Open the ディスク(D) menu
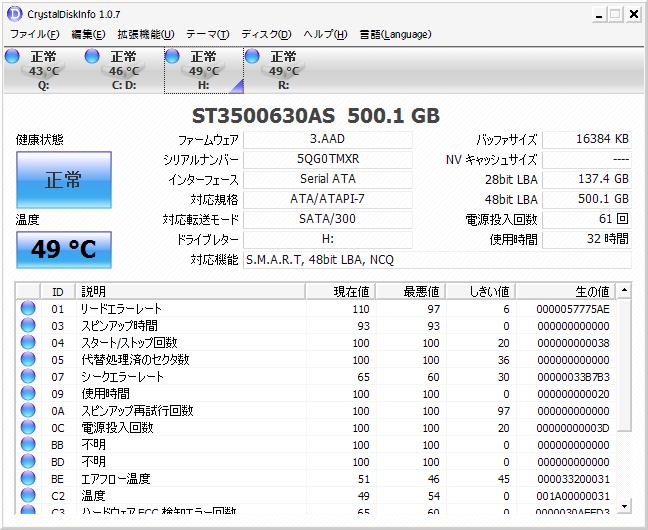This screenshot has width=648, height=530. point(266,34)
